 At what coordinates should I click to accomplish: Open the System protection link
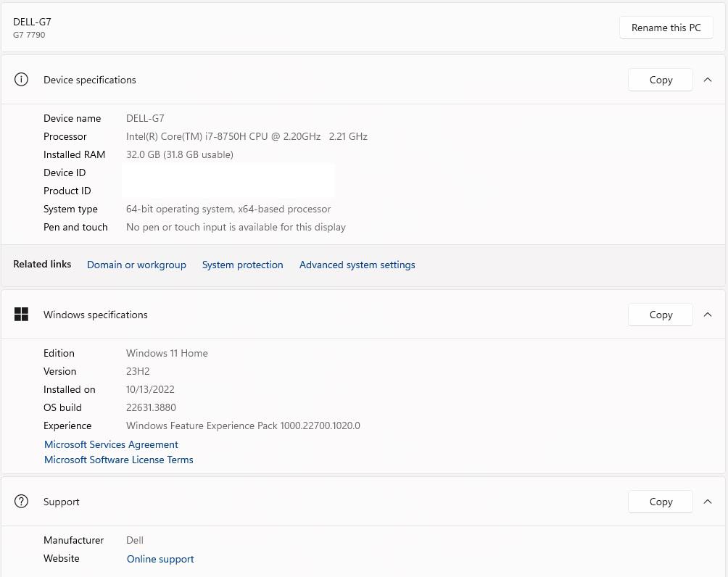click(x=242, y=265)
